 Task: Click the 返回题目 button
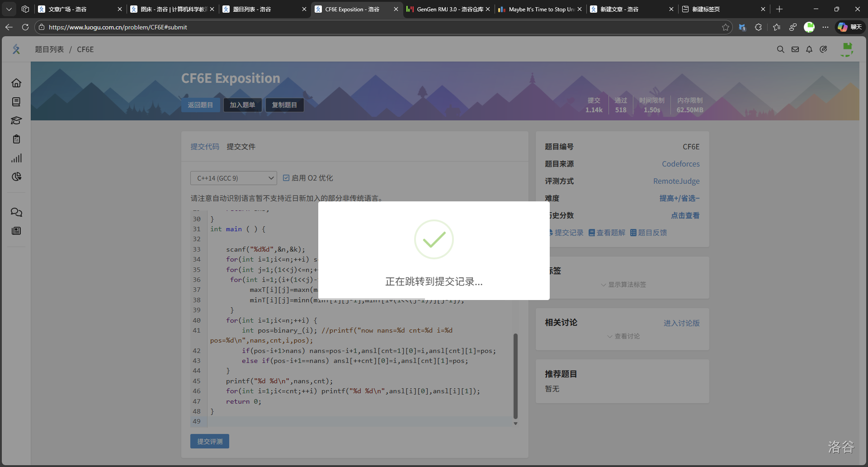pos(200,105)
